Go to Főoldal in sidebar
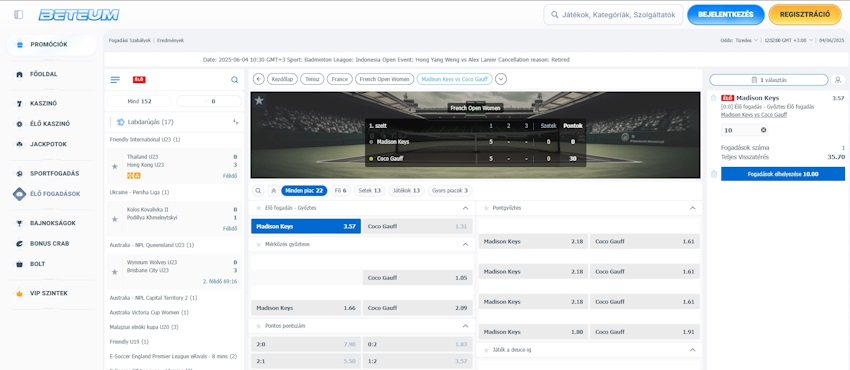Viewport: 850px width, 370px height. click(43, 74)
